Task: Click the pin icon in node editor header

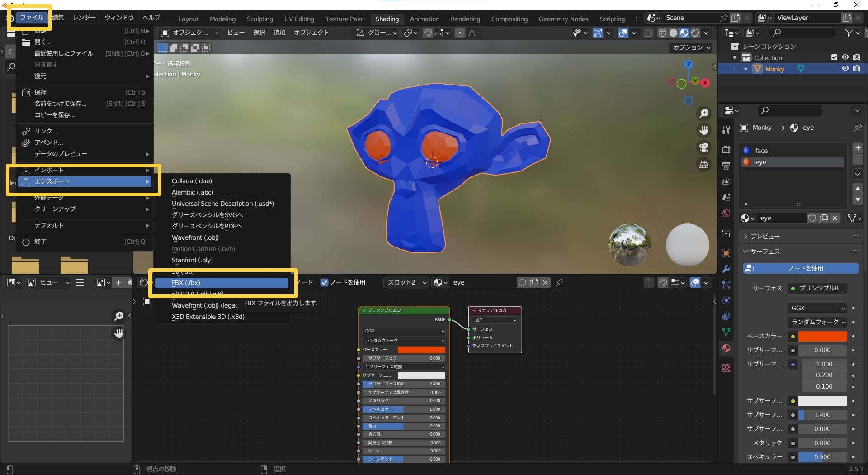Action: pyautogui.click(x=560, y=282)
